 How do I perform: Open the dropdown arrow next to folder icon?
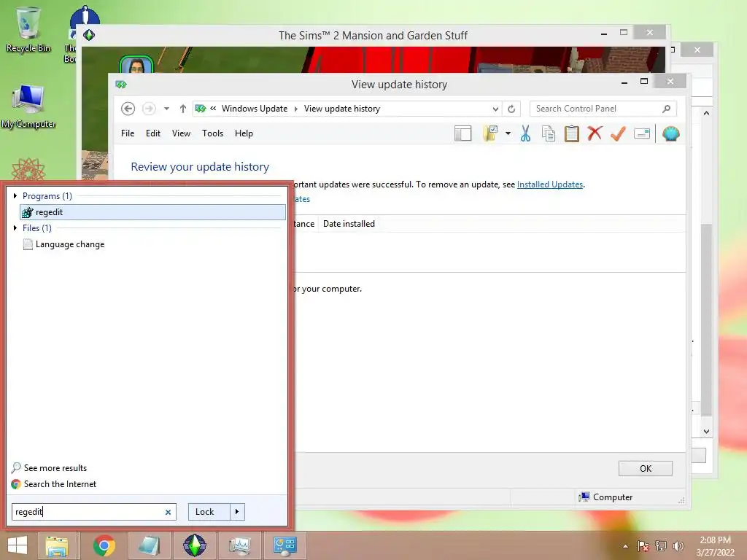508,134
